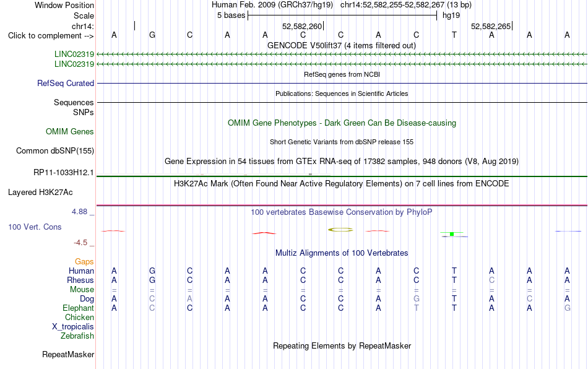The image size is (588, 369).
Task: Click the faded T in the Elephant row
Action: (417, 308)
